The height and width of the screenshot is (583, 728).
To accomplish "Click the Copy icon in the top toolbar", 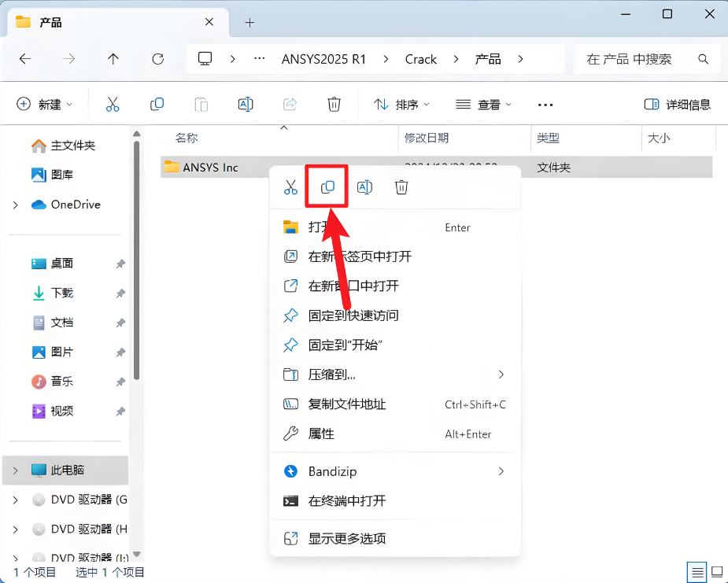I will (x=157, y=105).
